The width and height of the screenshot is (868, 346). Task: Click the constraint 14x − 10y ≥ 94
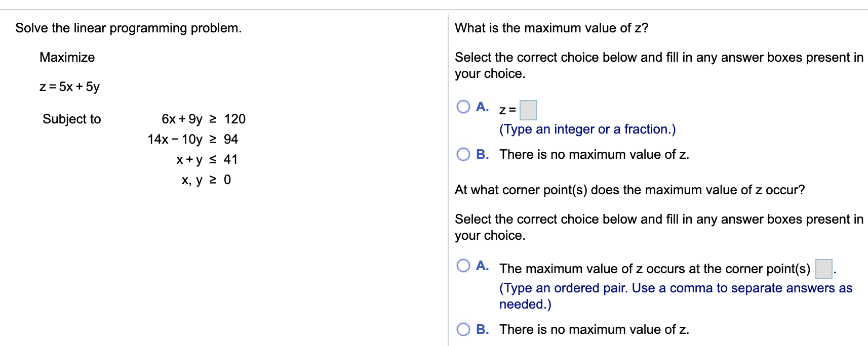click(193, 139)
